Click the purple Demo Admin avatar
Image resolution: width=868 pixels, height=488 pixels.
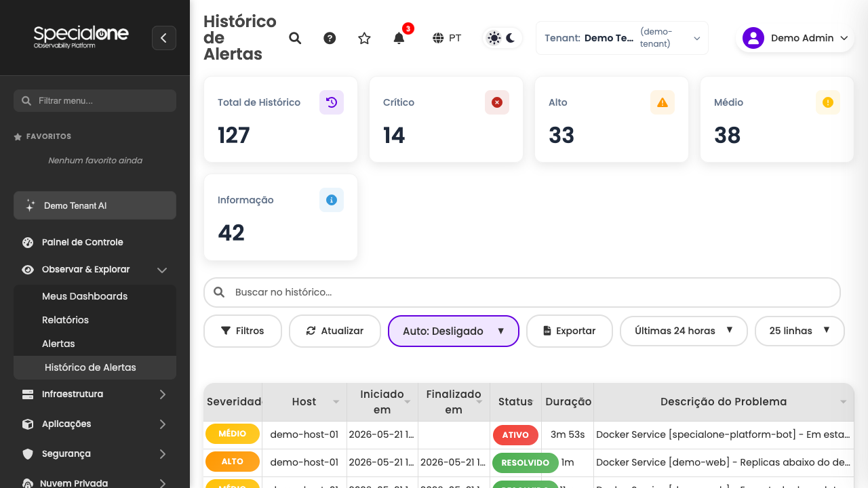pyautogui.click(x=753, y=38)
